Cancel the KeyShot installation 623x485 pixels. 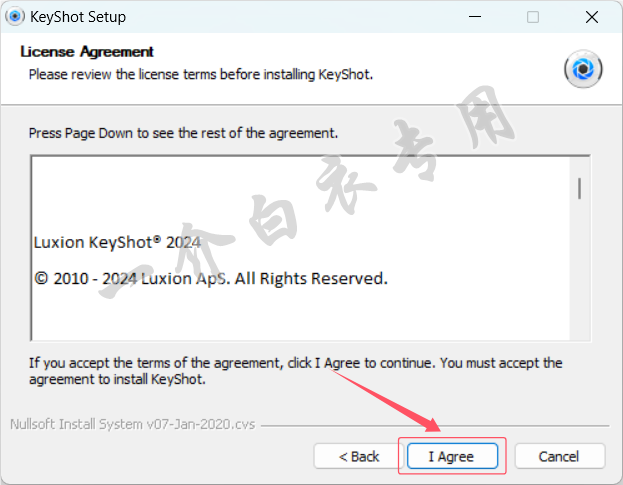pos(558,456)
